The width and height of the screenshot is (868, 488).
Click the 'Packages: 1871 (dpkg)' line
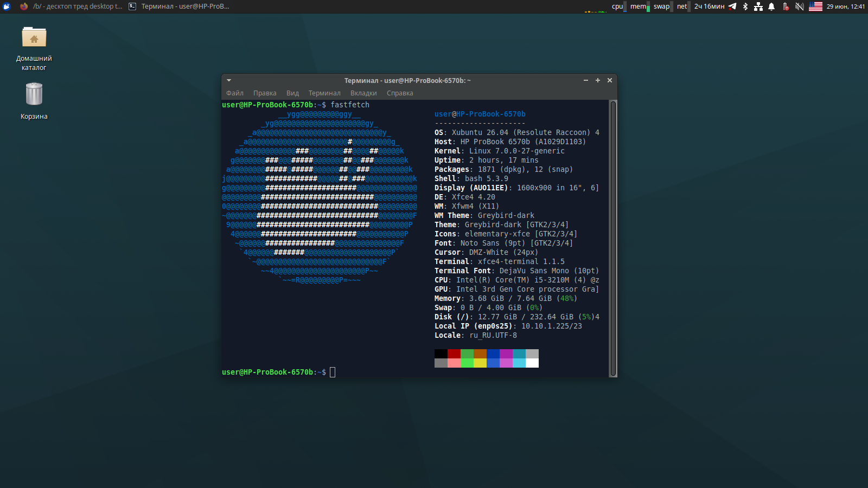[x=504, y=170]
